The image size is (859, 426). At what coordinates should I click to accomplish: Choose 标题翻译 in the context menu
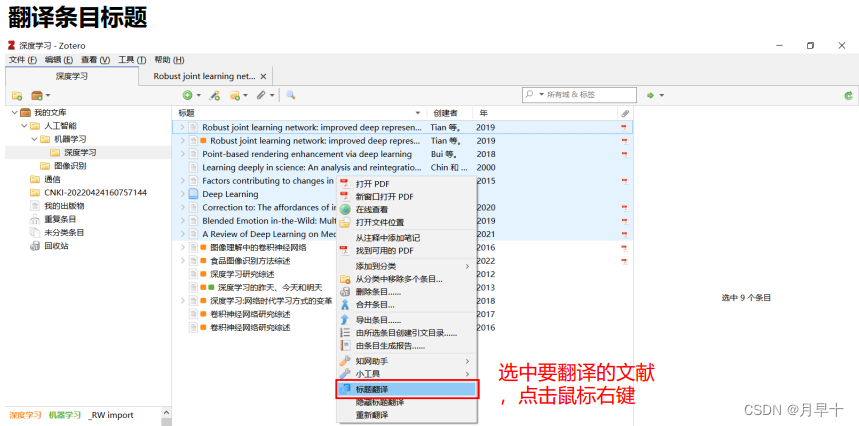click(406, 389)
